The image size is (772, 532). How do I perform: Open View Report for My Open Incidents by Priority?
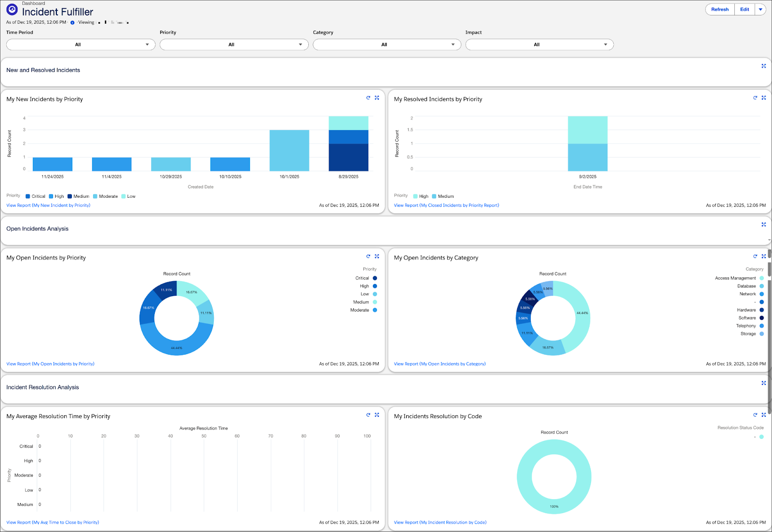pos(50,364)
